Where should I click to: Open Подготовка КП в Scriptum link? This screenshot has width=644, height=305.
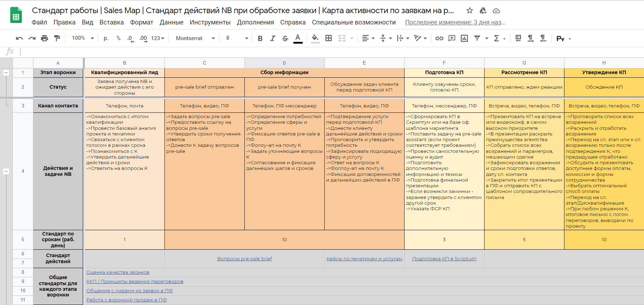click(444, 259)
